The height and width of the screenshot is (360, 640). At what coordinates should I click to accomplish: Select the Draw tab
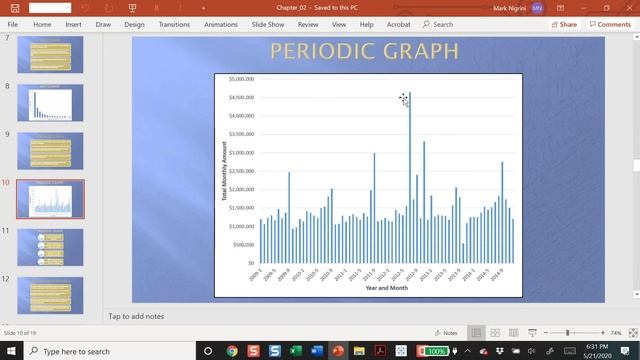[x=103, y=24]
